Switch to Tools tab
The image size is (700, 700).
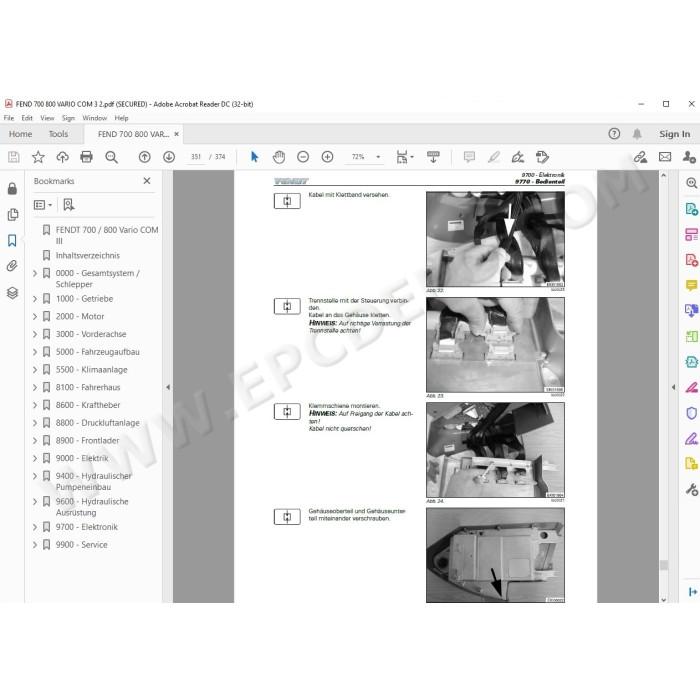(x=58, y=134)
